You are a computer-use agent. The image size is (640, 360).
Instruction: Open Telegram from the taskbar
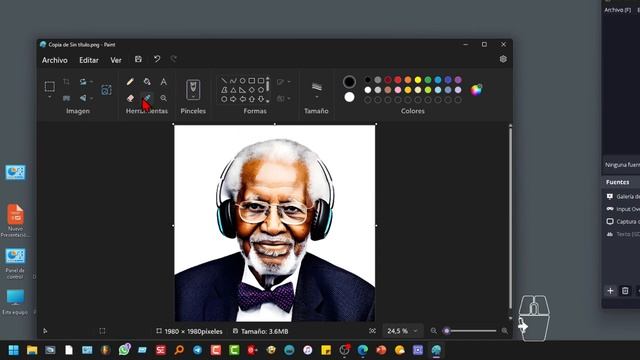pos(198,350)
